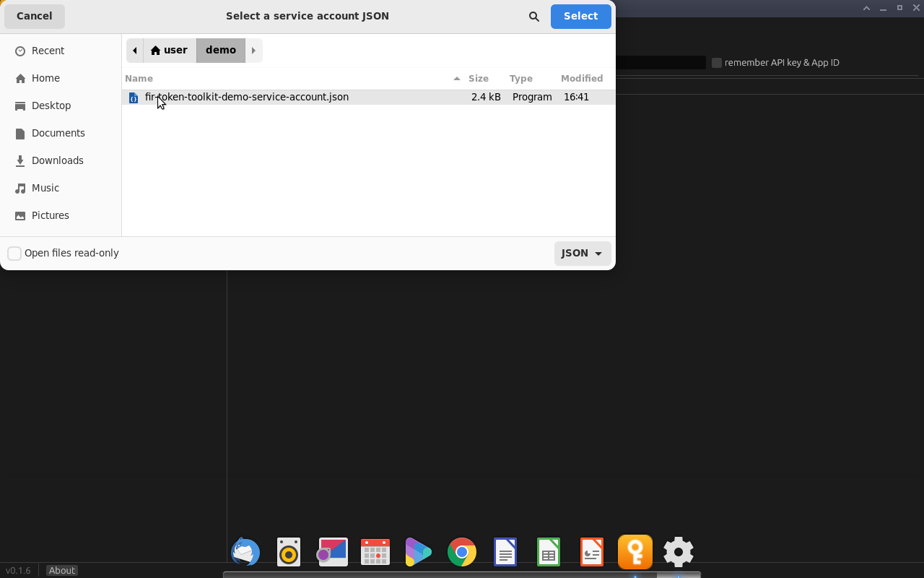Viewport: 924px width, 578px height.
Task: Click the 2.4 kB size cell
Action: pyautogui.click(x=486, y=98)
